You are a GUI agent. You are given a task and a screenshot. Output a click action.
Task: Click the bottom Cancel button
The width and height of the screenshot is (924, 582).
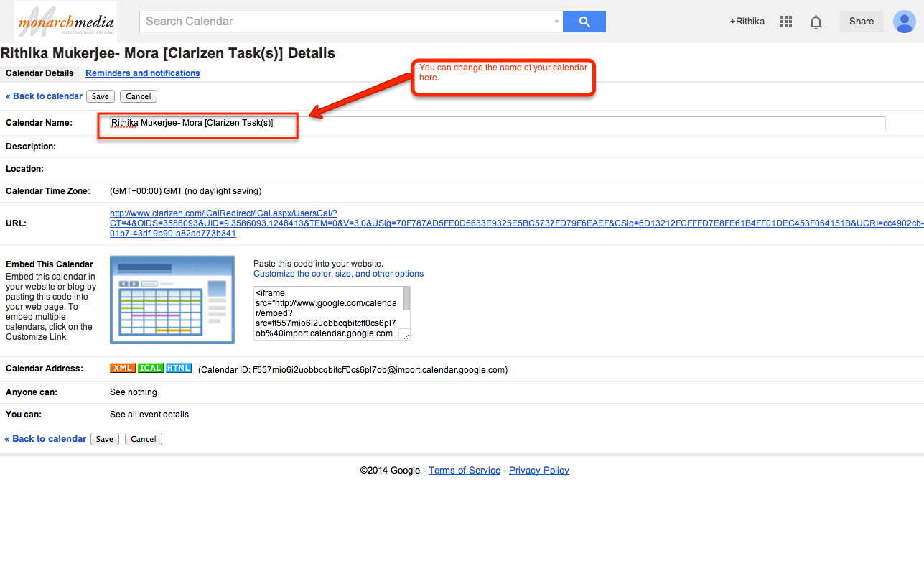point(144,439)
